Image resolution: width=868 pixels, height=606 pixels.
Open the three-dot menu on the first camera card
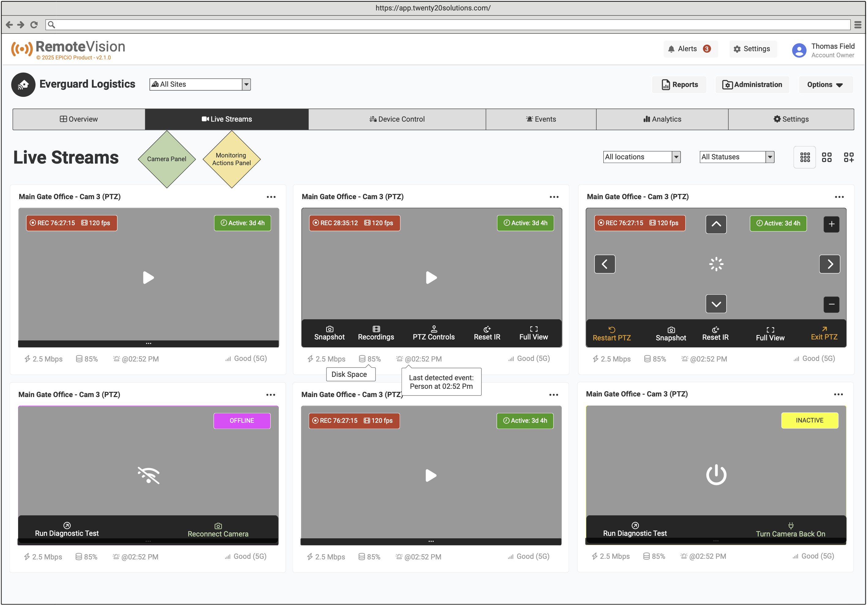(x=271, y=197)
